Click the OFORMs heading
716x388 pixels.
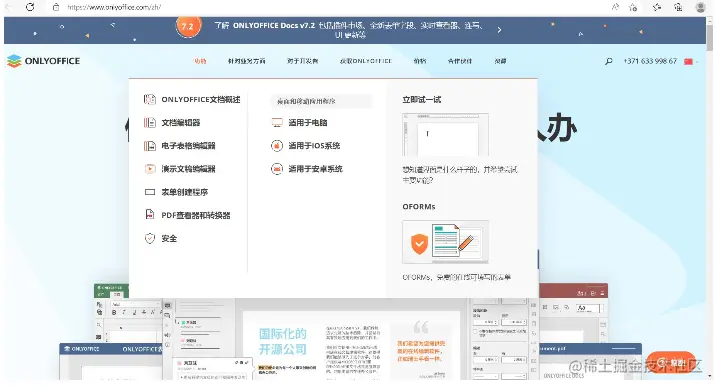click(419, 207)
